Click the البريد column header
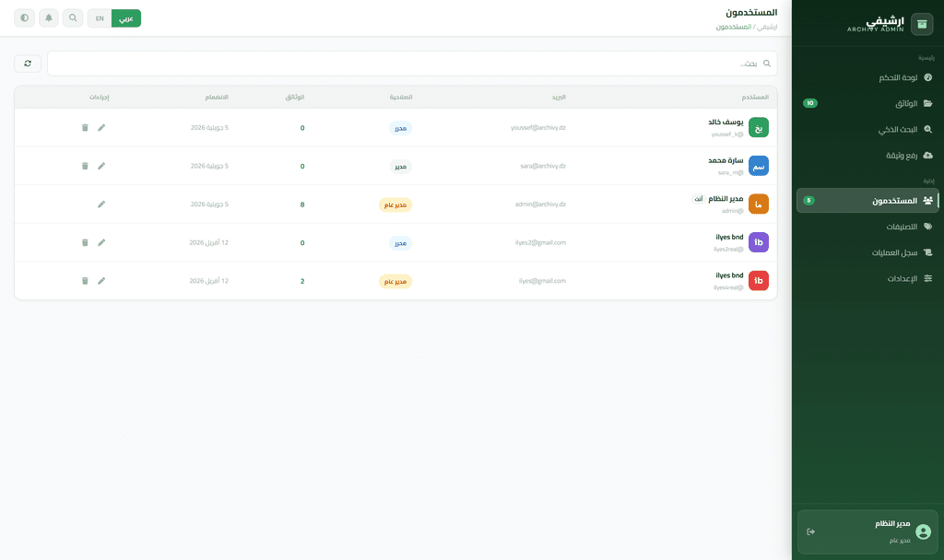Screen dimensions: 944x560 pyautogui.click(x=559, y=97)
